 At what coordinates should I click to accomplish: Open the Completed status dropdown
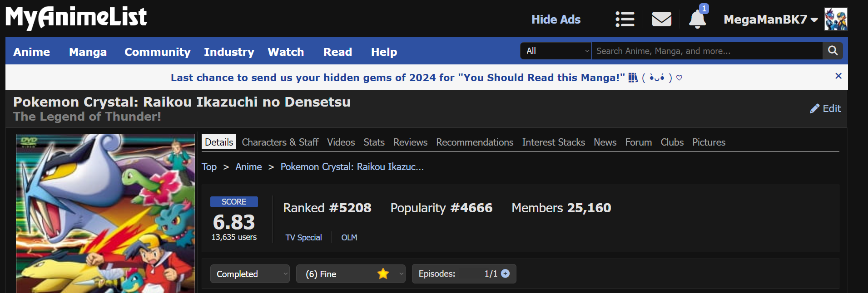(x=250, y=274)
